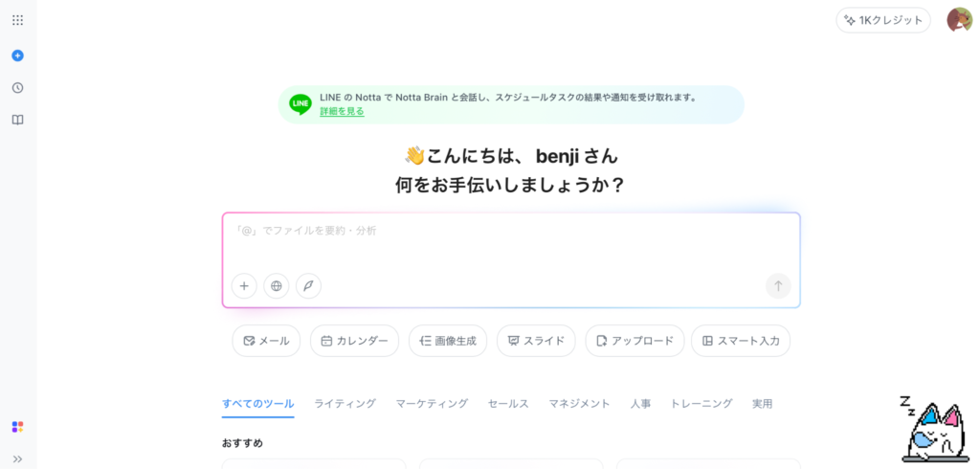
Task: Expand the sidebar with double chevron
Action: (x=17, y=459)
